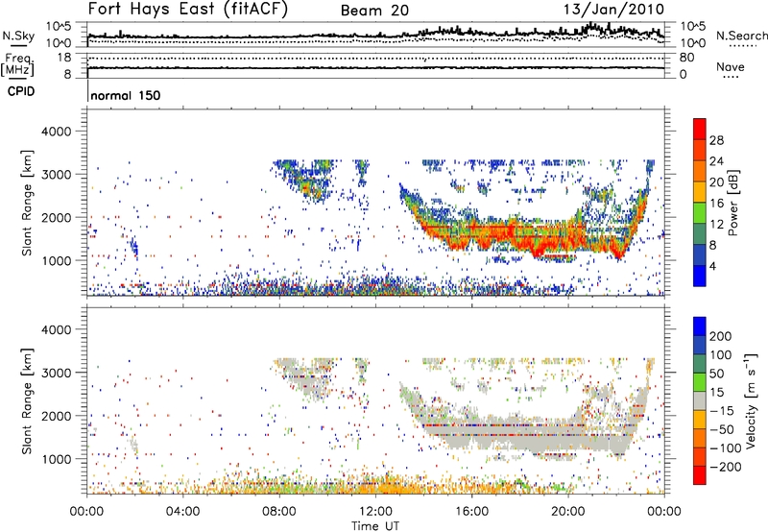The width and height of the screenshot is (768, 532).
Task: Click the '200' Velocity colorbar value
Action: pyautogui.click(x=721, y=336)
